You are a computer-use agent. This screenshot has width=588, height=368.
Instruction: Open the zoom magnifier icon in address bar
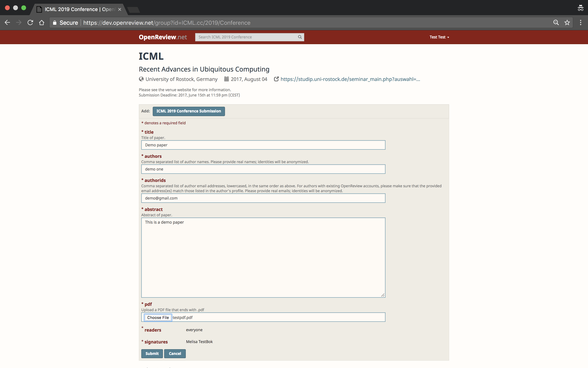coord(556,23)
